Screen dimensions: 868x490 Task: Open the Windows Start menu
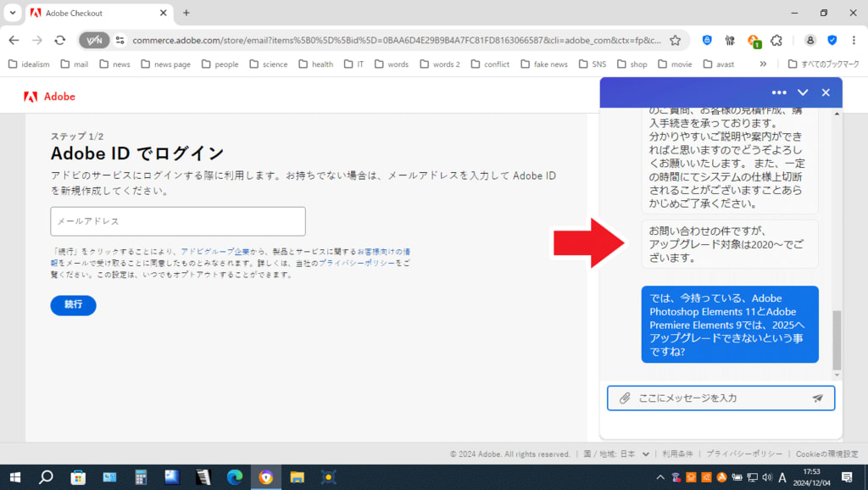coord(15,477)
